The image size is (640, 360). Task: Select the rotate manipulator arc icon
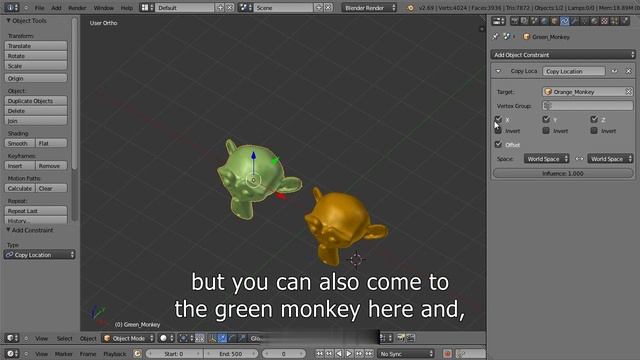(232, 338)
